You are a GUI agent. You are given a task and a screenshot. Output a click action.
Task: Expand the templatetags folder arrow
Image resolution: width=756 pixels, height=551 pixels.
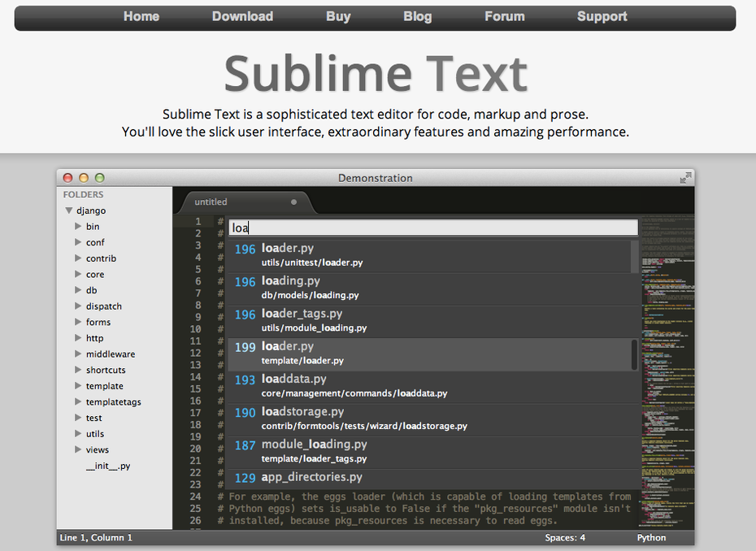click(x=78, y=401)
